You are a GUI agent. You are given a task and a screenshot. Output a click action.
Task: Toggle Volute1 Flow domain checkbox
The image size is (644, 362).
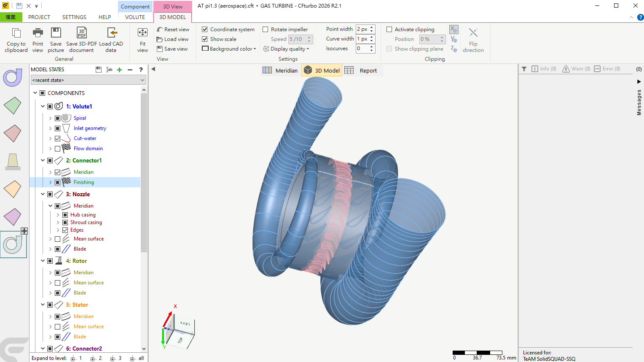(x=58, y=149)
